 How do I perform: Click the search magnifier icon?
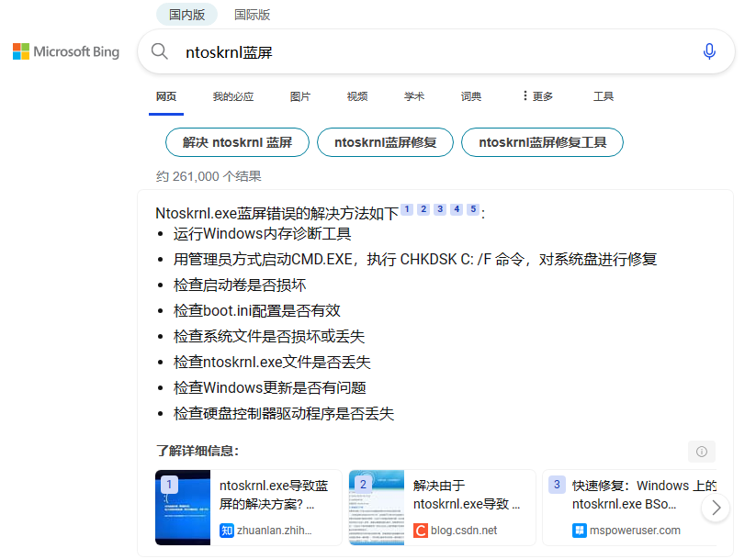pyautogui.click(x=160, y=51)
